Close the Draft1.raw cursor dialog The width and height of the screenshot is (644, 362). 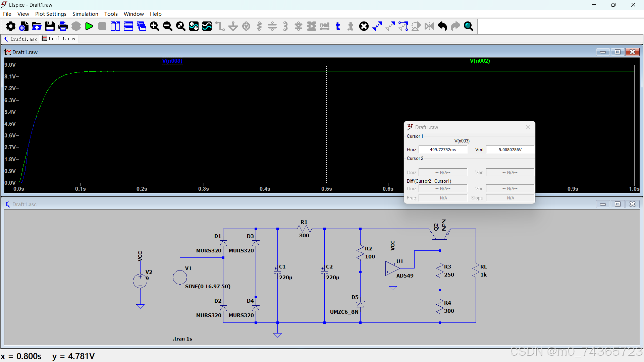click(x=528, y=127)
